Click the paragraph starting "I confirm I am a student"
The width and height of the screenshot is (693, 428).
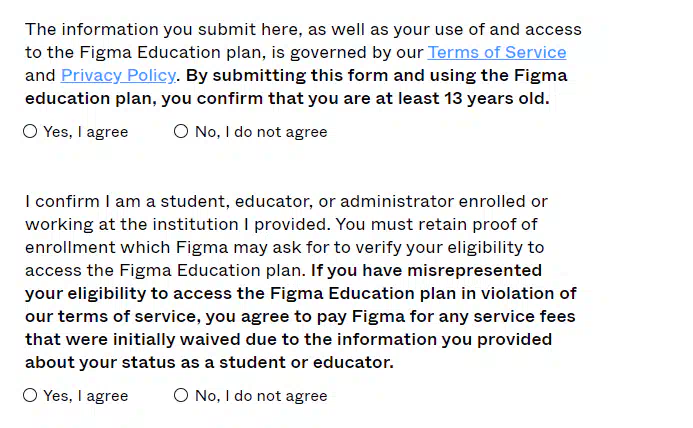click(301, 282)
